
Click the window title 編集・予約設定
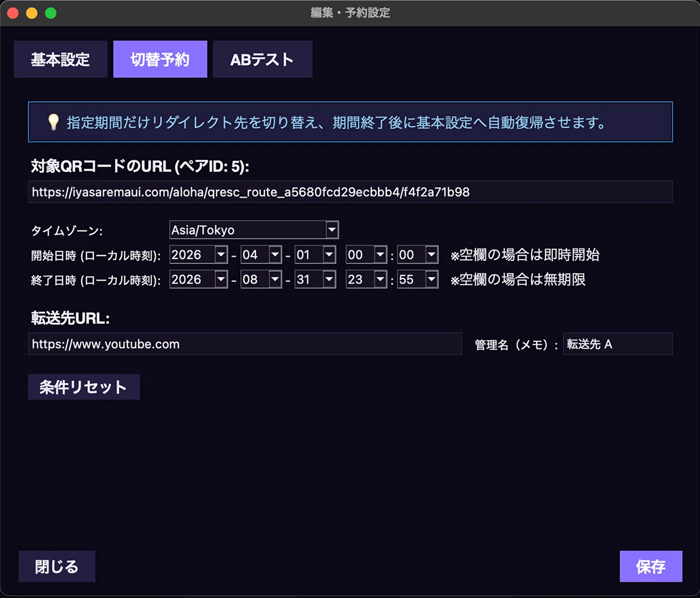tap(350, 12)
